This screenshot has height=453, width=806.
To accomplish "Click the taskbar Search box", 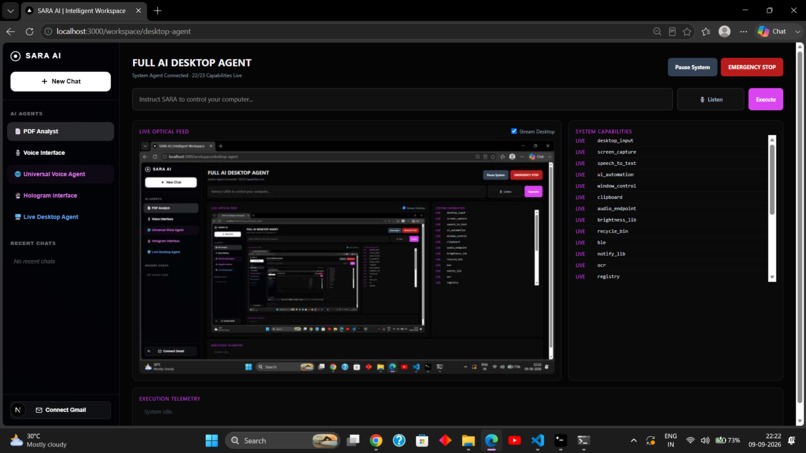I will [x=283, y=441].
